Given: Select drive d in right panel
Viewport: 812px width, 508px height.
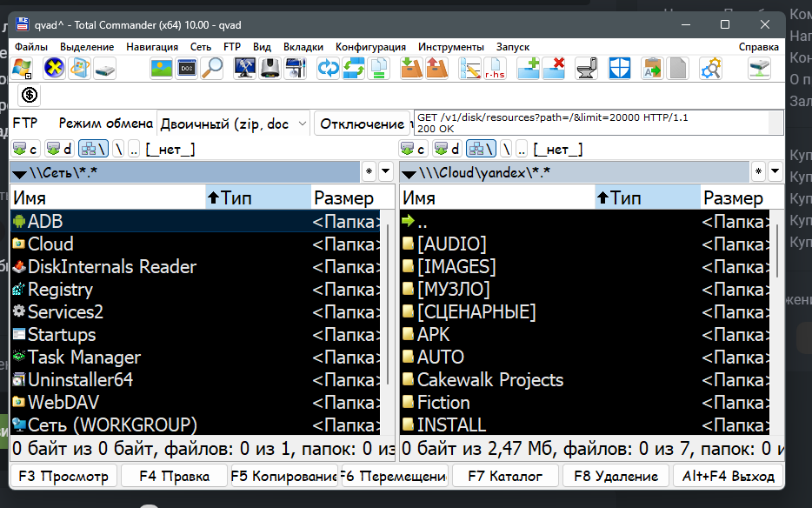Looking at the screenshot, I should 447,150.
